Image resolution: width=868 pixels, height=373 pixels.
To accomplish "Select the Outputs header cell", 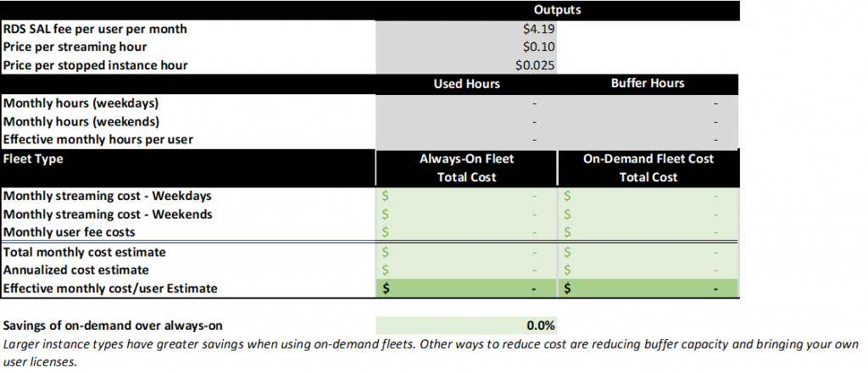I will (557, 10).
